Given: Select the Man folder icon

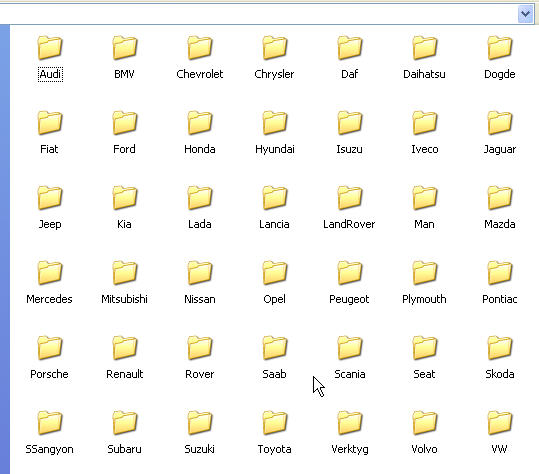Looking at the screenshot, I should click(425, 197).
